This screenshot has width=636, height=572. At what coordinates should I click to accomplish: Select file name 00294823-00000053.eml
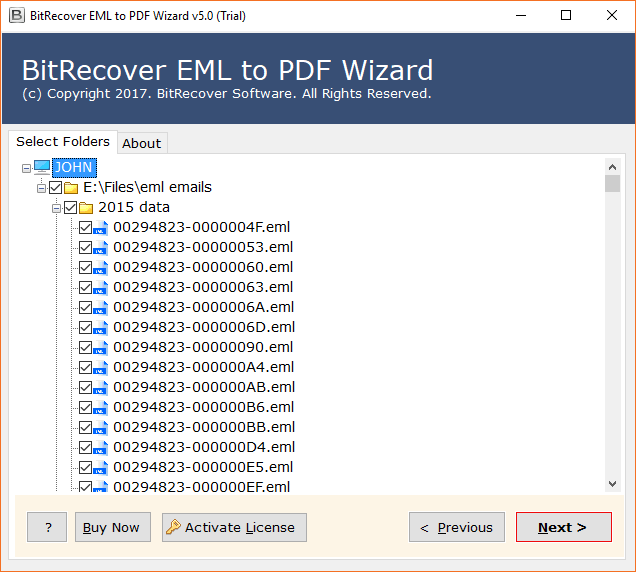click(x=203, y=247)
